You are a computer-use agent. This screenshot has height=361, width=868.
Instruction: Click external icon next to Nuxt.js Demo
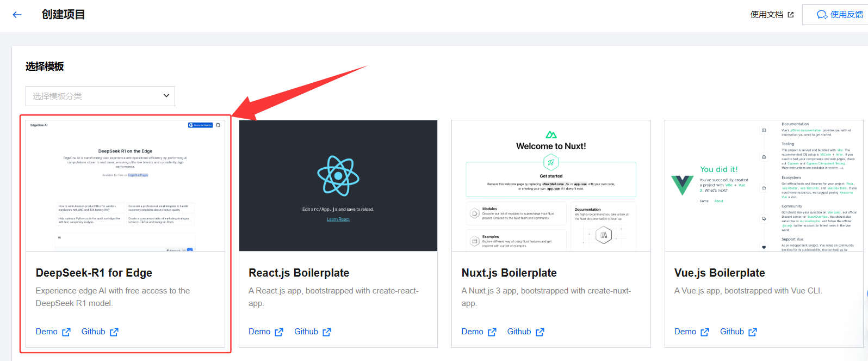[492, 332]
